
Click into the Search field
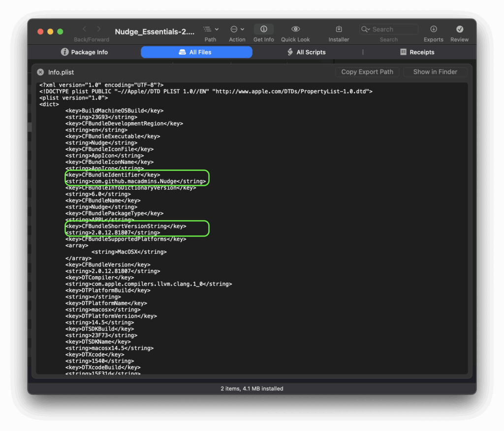tap(394, 30)
